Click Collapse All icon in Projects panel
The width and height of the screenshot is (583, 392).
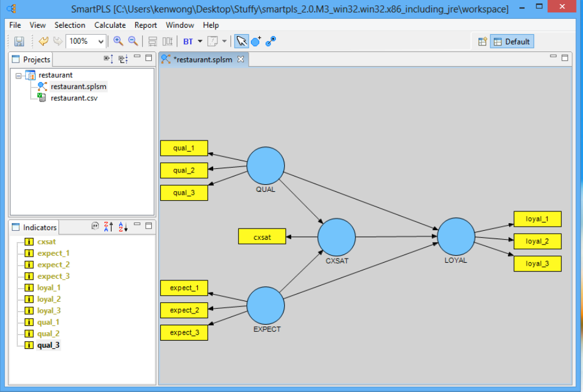point(122,59)
